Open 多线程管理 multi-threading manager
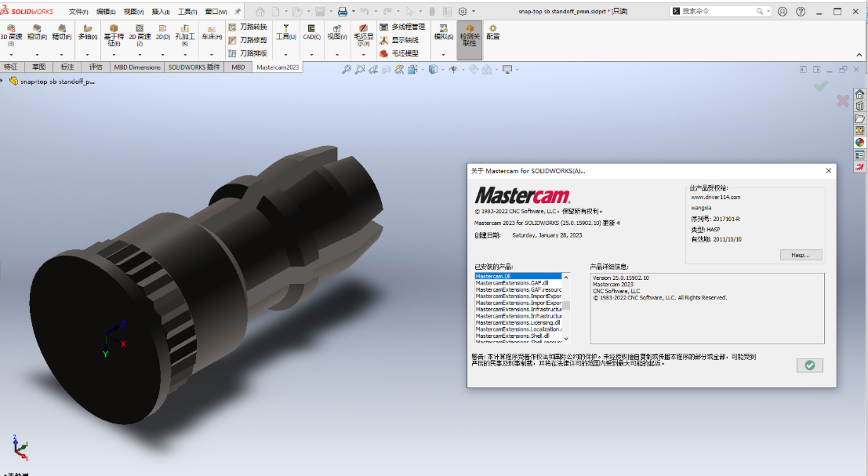The width and height of the screenshot is (868, 476). (x=402, y=27)
